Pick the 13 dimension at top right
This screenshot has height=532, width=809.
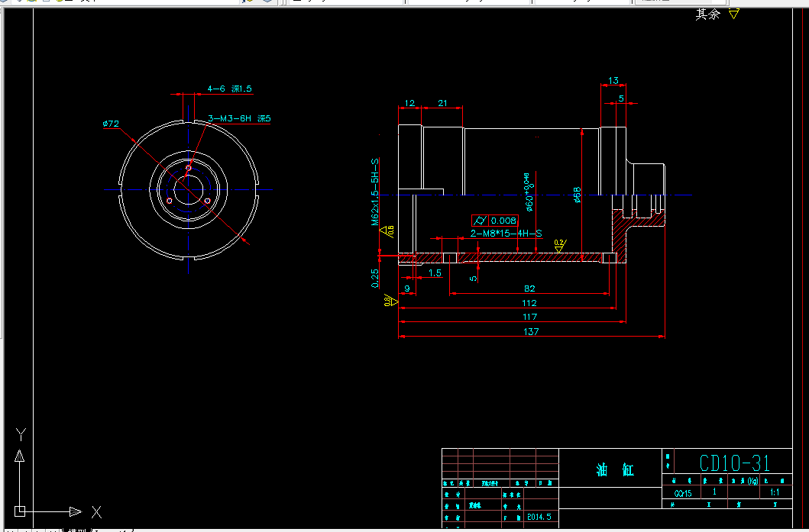pyautogui.click(x=613, y=80)
